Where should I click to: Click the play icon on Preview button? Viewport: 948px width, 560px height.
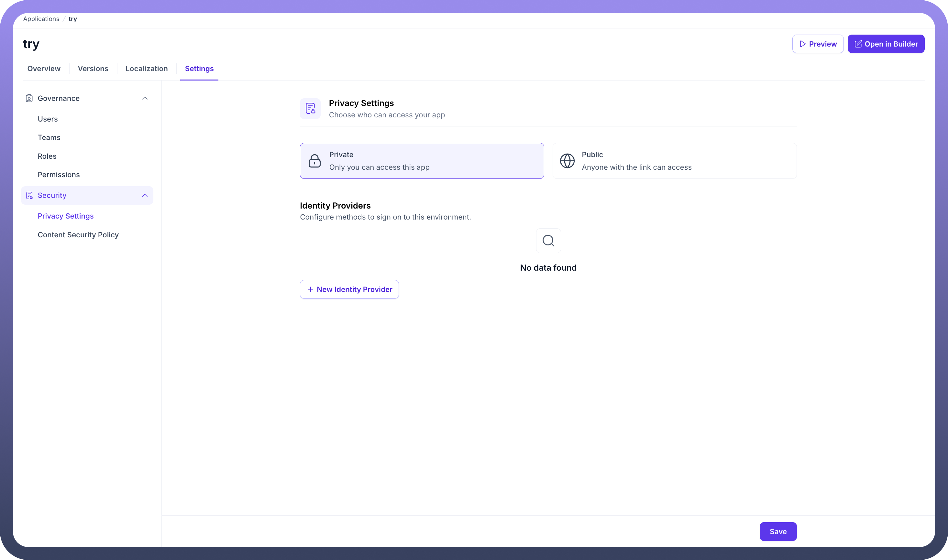[803, 44]
